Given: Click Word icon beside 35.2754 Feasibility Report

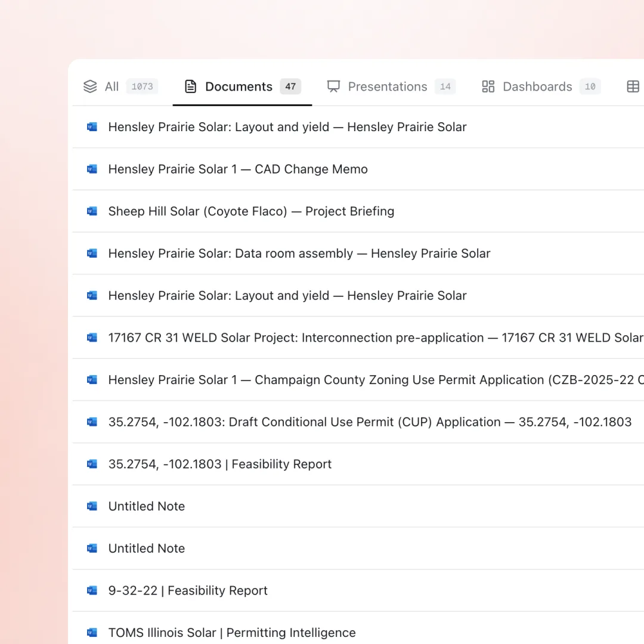Looking at the screenshot, I should coord(92,464).
